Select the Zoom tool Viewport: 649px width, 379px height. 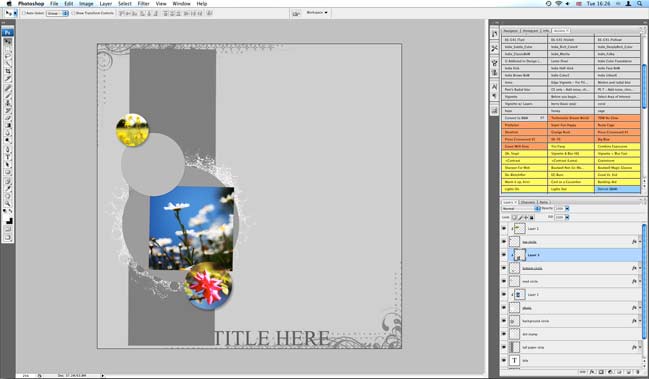[x=8, y=204]
